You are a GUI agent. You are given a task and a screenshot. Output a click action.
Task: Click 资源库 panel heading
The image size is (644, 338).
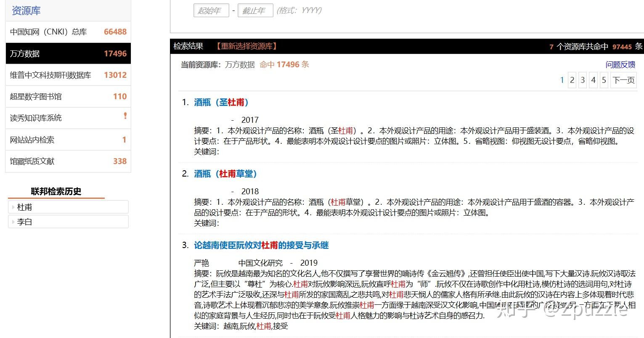(x=26, y=11)
